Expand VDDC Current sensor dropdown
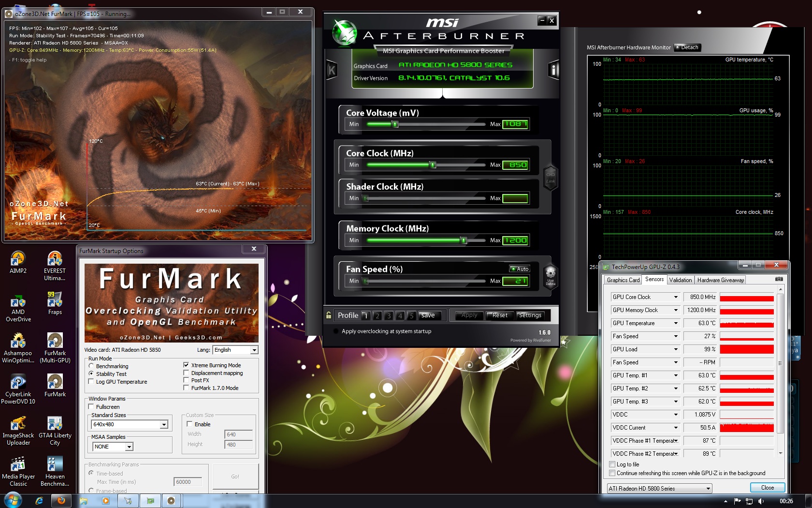The height and width of the screenshot is (508, 812). (676, 428)
